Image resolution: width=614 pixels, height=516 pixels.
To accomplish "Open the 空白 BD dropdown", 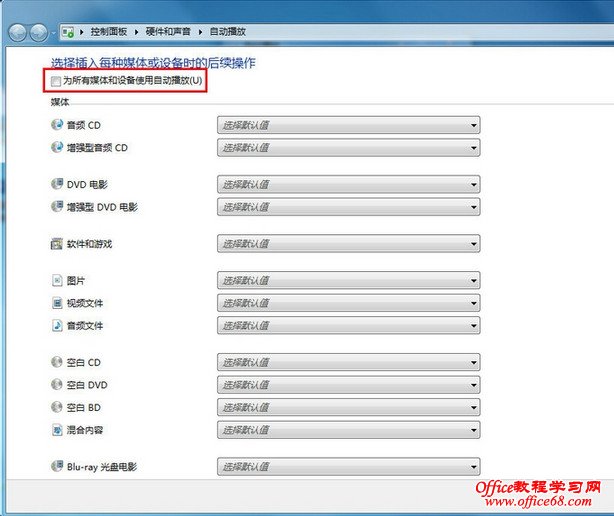I will (x=349, y=408).
